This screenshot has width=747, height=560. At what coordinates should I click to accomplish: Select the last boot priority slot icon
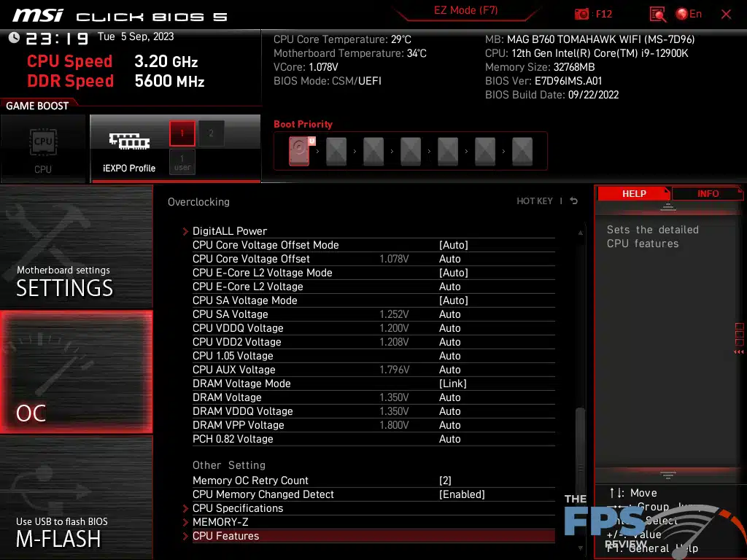coord(522,152)
